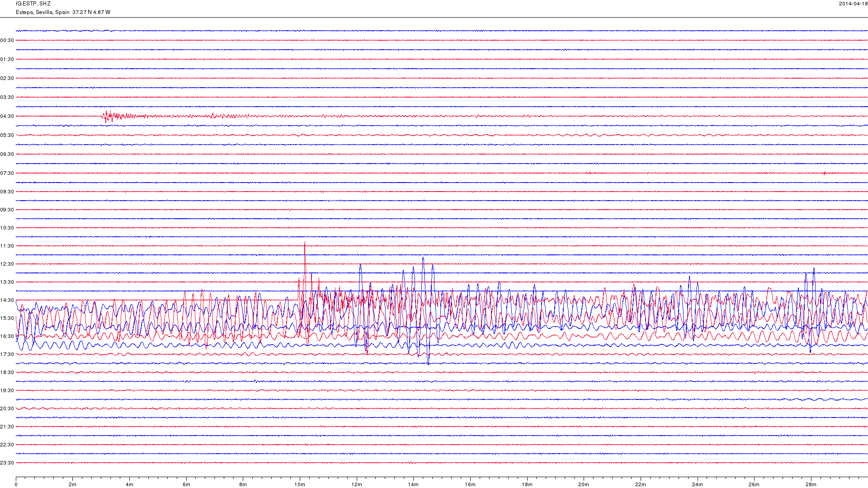The width and height of the screenshot is (868, 488).
Task: Click the 14m axis tick label
Action: point(413,484)
